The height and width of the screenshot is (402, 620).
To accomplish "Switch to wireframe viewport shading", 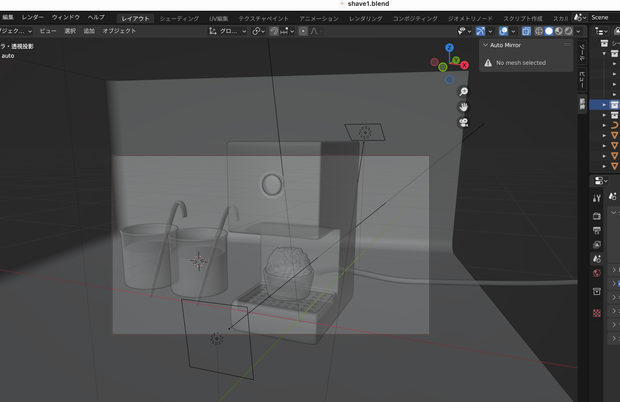I will pyautogui.click(x=539, y=31).
